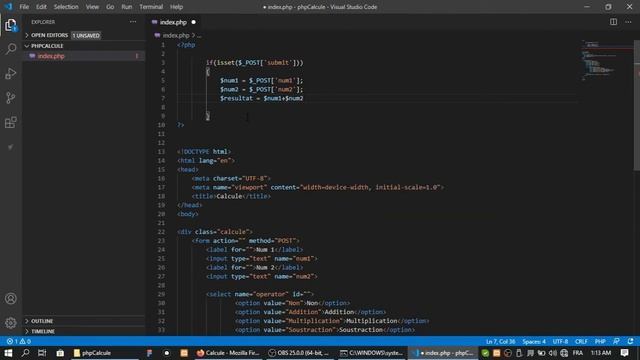This screenshot has height=360, width=640.
Task: Change indentation via Spaces: 4
Action: coord(534,341)
